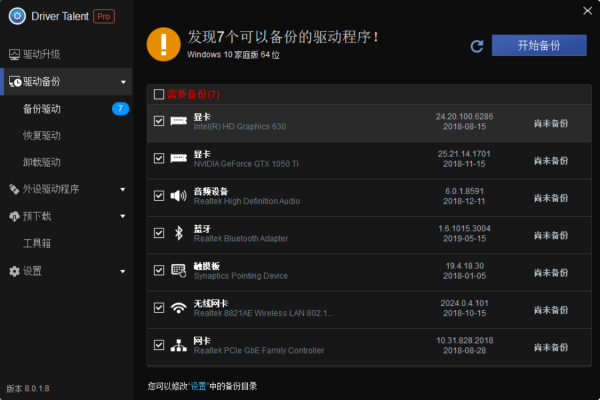Click 尚未备份 status for Realtek Bluetooth Adapter
Image resolution: width=600 pixels, height=400 pixels.
click(551, 235)
